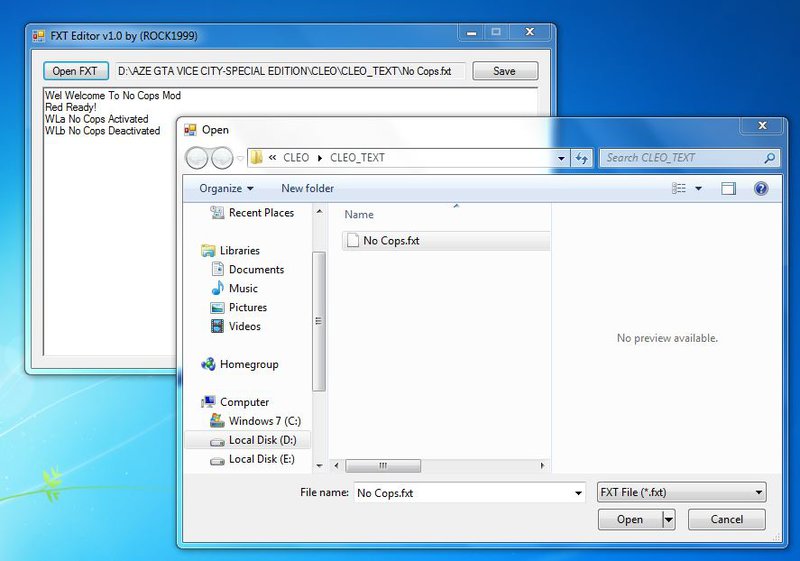Viewport: 800px width, 561px height.
Task: Click the Change your view icon
Action: tap(679, 189)
